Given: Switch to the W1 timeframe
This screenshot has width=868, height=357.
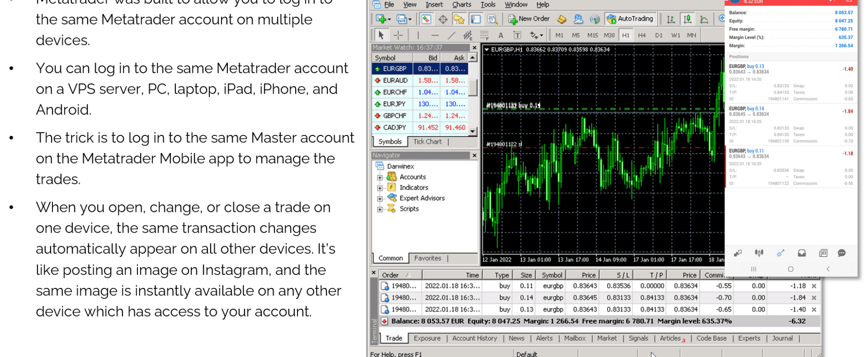Looking at the screenshot, I should [x=675, y=35].
